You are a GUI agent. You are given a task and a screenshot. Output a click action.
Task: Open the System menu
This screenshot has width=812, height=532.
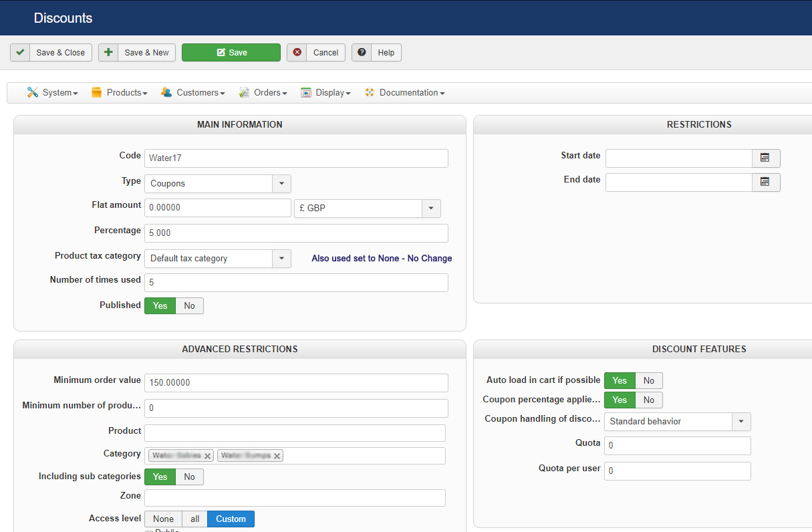53,92
